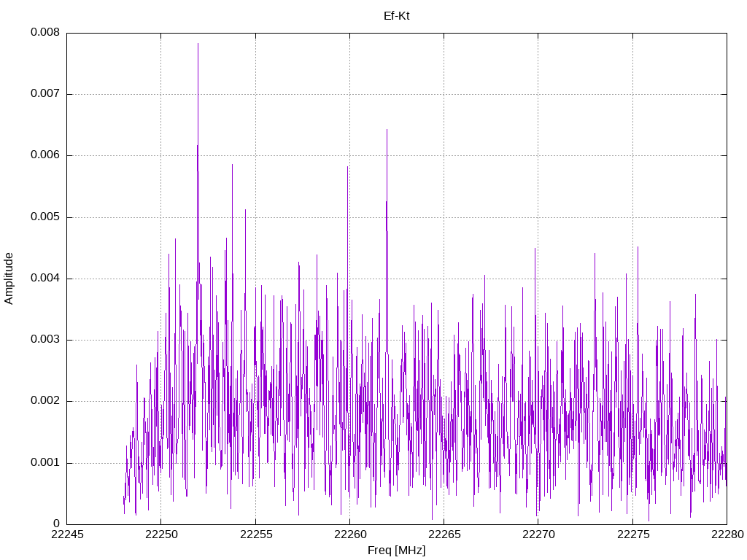Viewport: 747px width, 560px height.
Task: Click the x-axis tick label 22275
Action: pos(632,534)
